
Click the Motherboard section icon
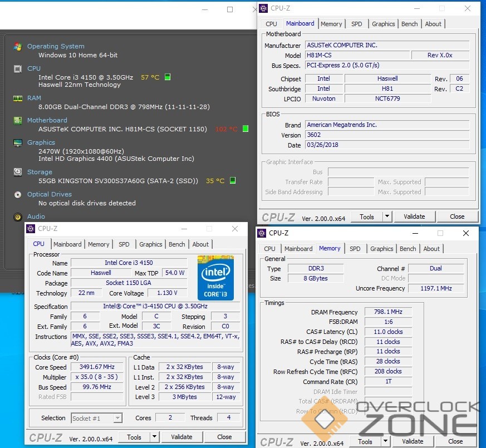(18, 121)
